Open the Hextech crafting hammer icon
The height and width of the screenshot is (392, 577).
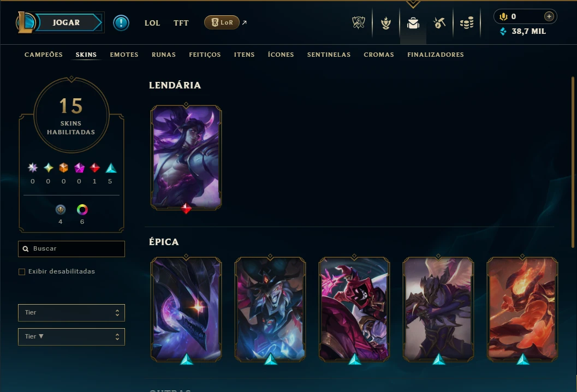439,23
